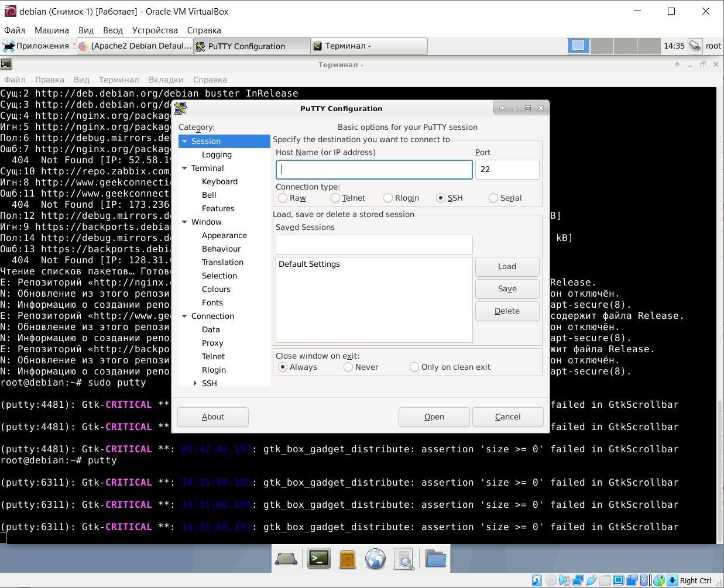Click VirtualBox CPU virtualization V indicator
The width and height of the screenshot is (724, 588).
pos(644,580)
